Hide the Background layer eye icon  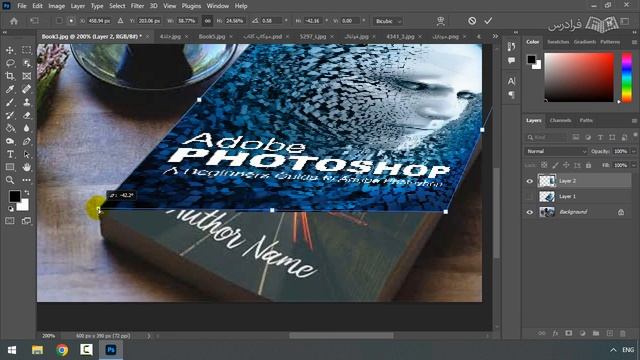(x=530, y=212)
